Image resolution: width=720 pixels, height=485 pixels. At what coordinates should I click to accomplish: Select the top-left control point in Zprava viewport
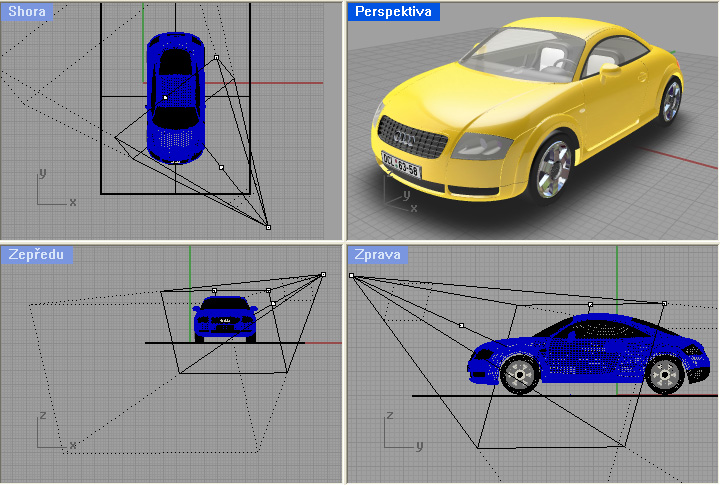(x=352, y=275)
